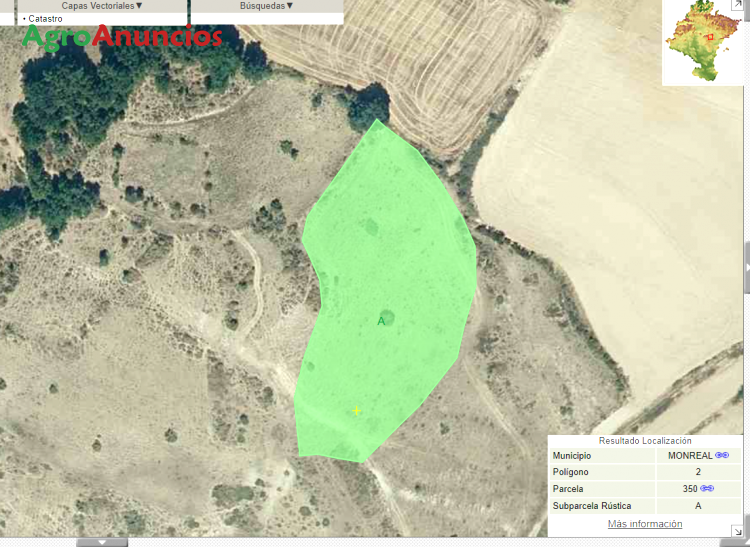Expand the right edge side panel handle
Screen dimensions: 750x547
pyautogui.click(x=747, y=268)
